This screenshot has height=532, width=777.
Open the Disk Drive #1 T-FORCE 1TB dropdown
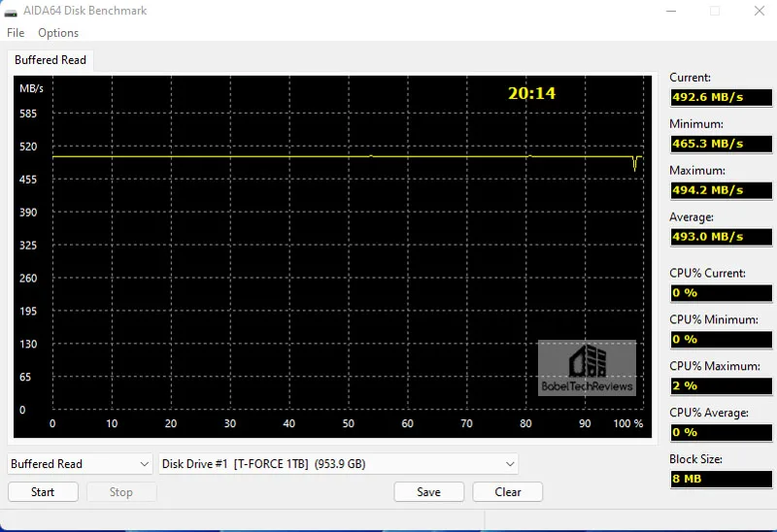338,464
